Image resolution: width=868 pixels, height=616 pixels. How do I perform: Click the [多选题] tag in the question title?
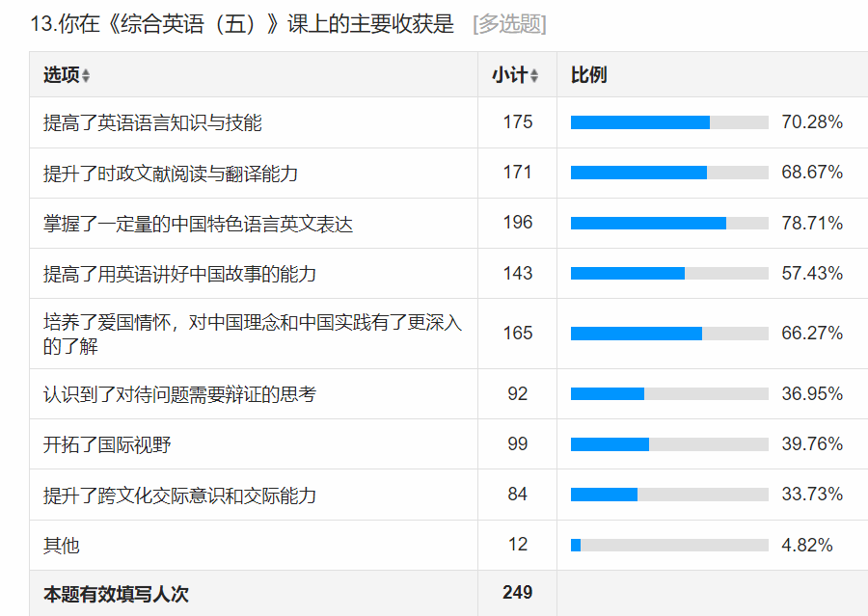click(x=509, y=24)
